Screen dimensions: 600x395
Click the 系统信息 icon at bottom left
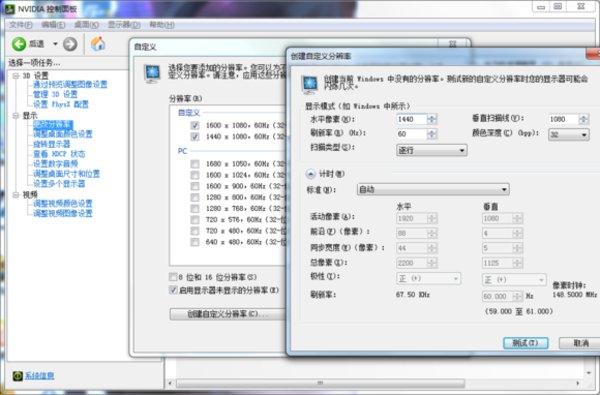[18, 376]
